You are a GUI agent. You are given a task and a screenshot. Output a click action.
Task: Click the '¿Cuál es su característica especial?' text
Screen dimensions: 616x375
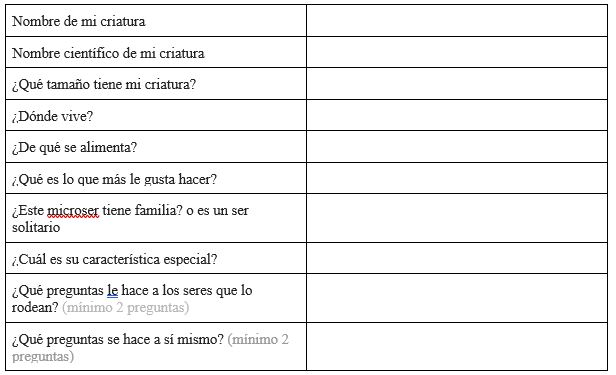coord(114,260)
